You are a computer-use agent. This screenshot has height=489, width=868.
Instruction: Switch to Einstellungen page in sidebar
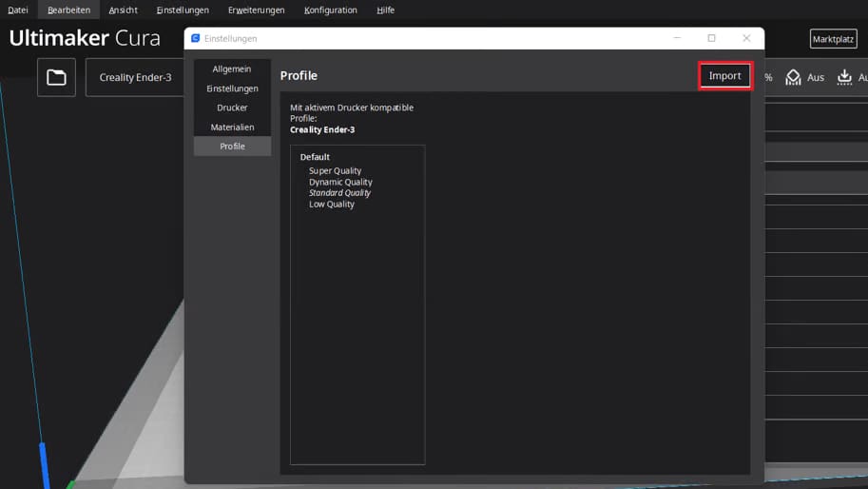coord(232,88)
